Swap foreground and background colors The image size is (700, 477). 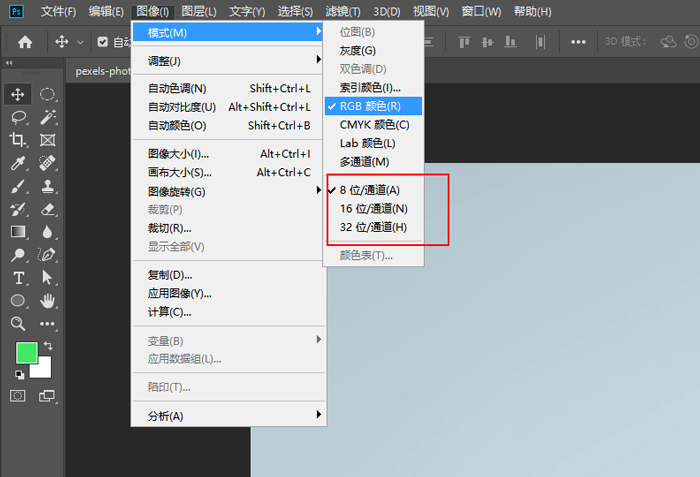click(x=48, y=346)
